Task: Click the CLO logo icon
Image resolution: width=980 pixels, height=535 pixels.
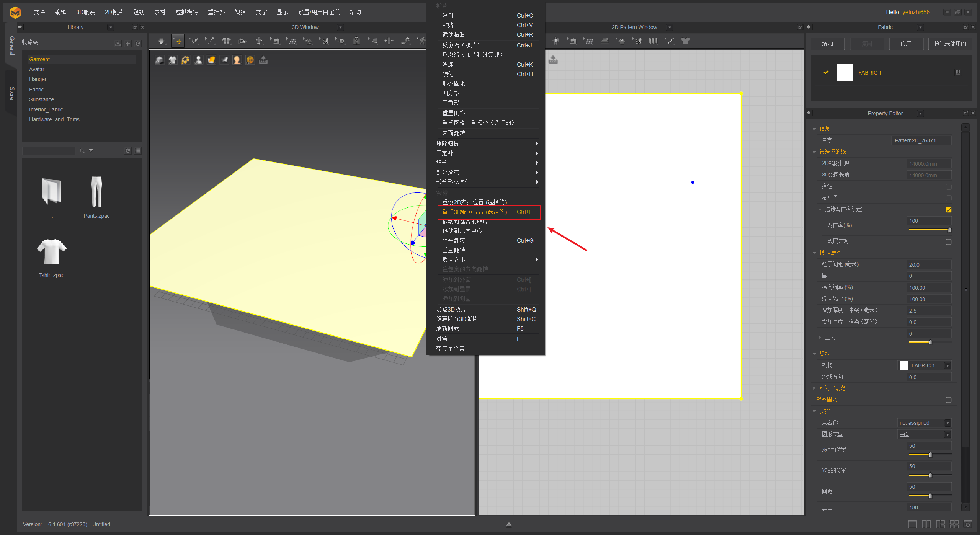Action: point(15,12)
